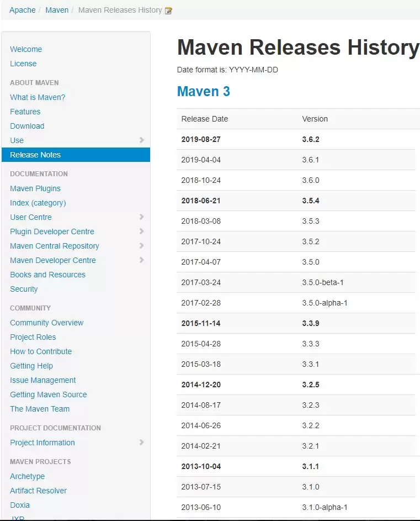Expand Maven Developer Centre chevron
The image size is (420, 521).
pos(142,260)
